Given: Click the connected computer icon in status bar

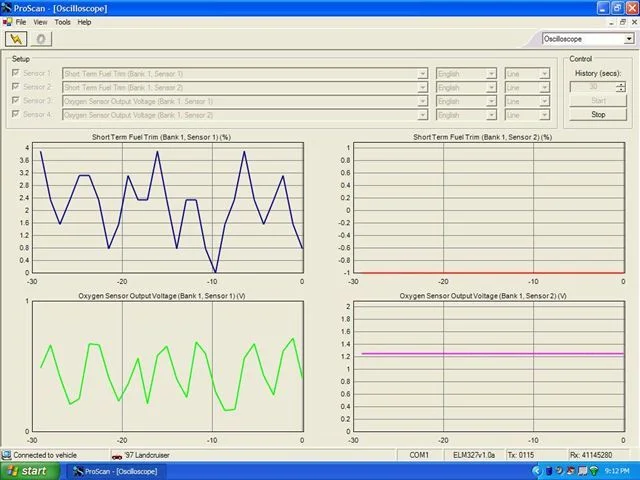Looking at the screenshot, I should point(7,455).
